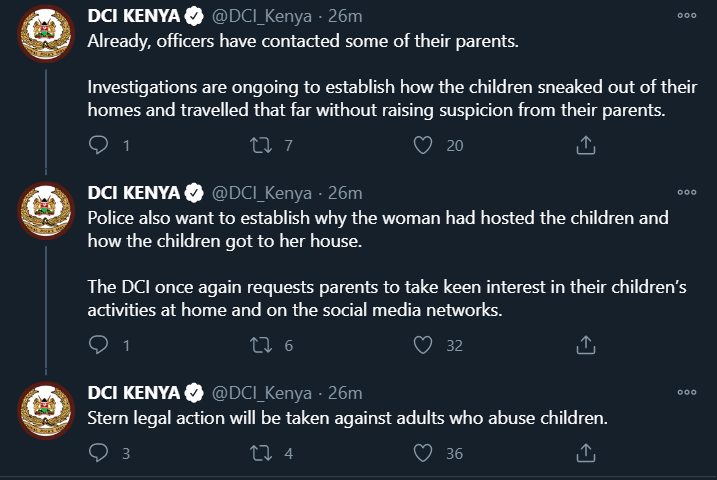Like the tweet with 32 likes

(423, 345)
